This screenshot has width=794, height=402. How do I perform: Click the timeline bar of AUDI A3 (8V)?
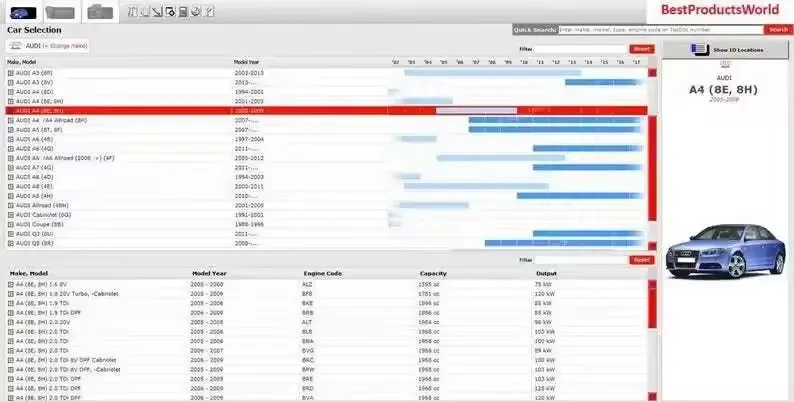pos(604,83)
